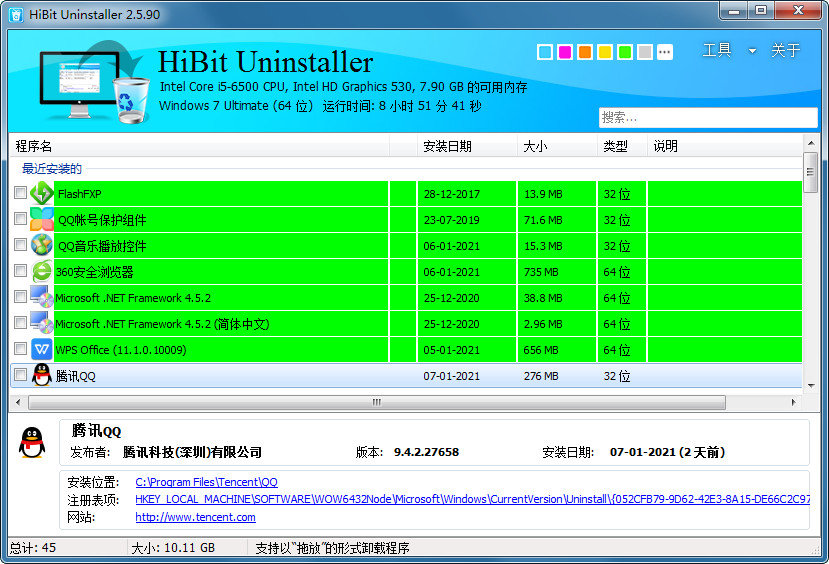Open the HKEY_LOCAL_MACHINE registry entry link
Viewport: 829px width, 564px height.
472,499
